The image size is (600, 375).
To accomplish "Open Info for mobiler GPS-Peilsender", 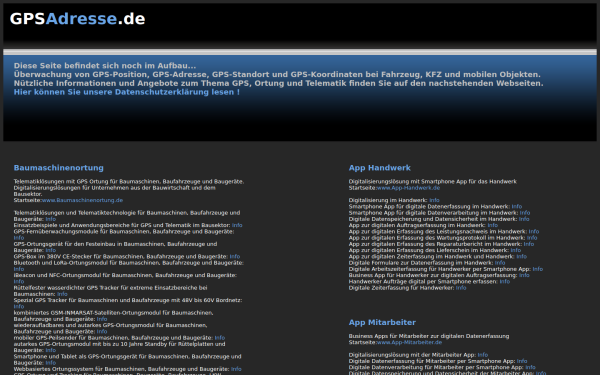I will click(220, 338).
